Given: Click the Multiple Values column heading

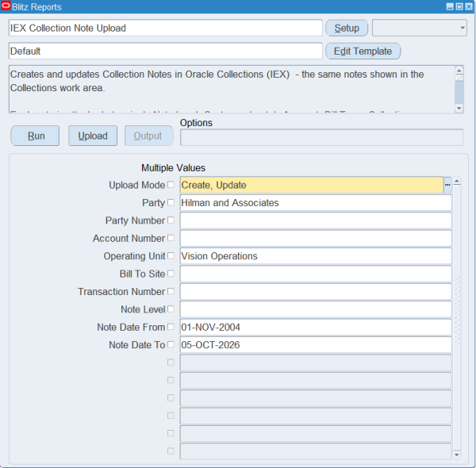Looking at the screenshot, I should (x=173, y=168).
